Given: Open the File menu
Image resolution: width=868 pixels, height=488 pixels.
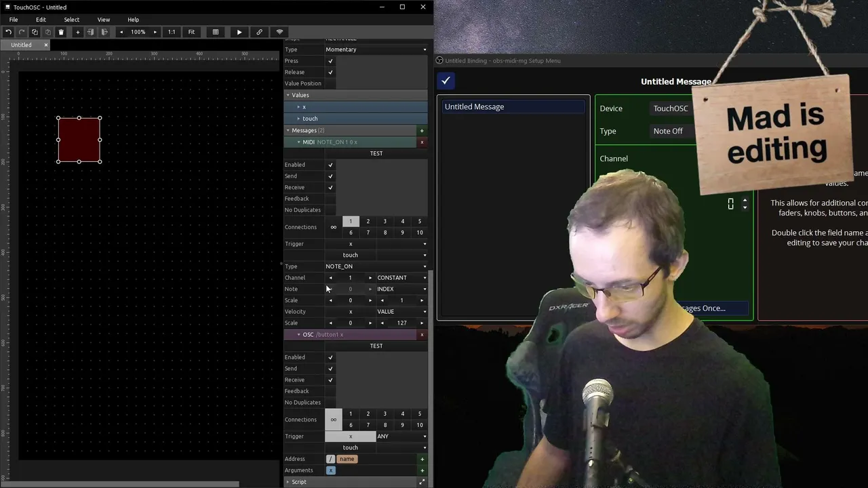Looking at the screenshot, I should click(x=14, y=20).
